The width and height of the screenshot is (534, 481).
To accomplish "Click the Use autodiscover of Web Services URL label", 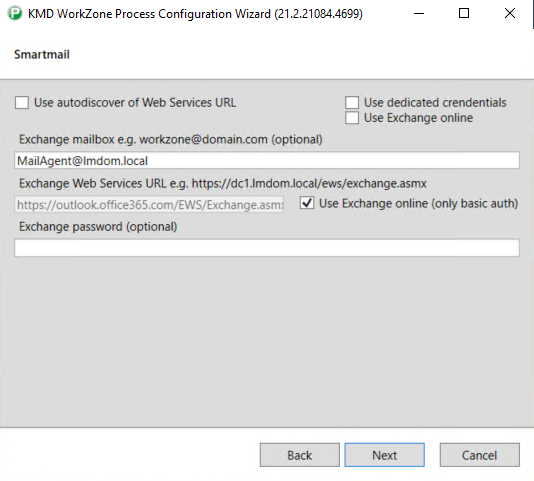I will point(135,103).
